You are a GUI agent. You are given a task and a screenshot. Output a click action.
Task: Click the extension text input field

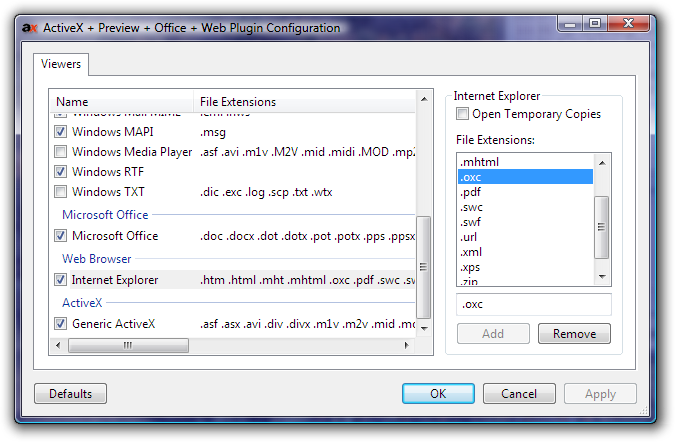coord(533,305)
